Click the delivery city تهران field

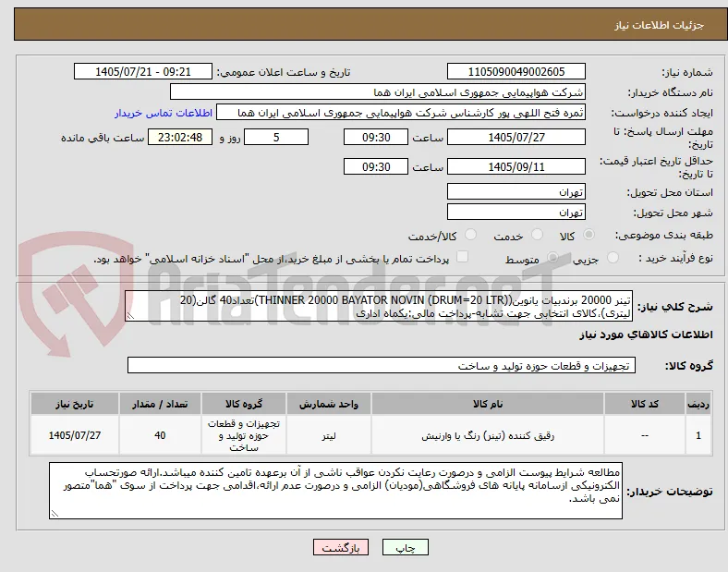pyautogui.click(x=516, y=213)
